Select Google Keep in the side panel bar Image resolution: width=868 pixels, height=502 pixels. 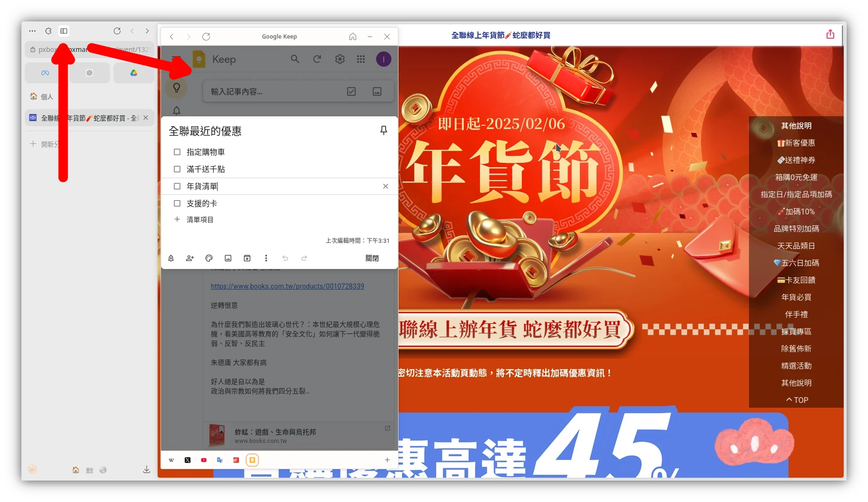tap(252, 460)
